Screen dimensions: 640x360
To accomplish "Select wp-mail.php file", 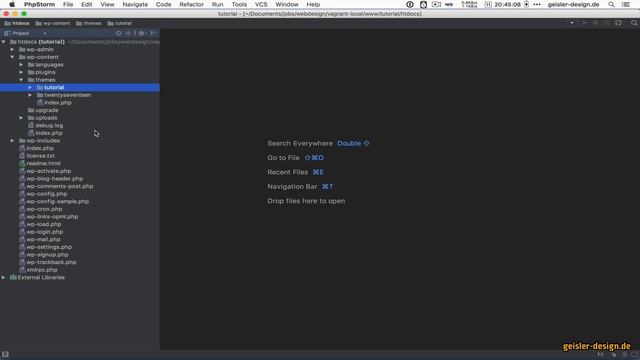I will (43, 240).
